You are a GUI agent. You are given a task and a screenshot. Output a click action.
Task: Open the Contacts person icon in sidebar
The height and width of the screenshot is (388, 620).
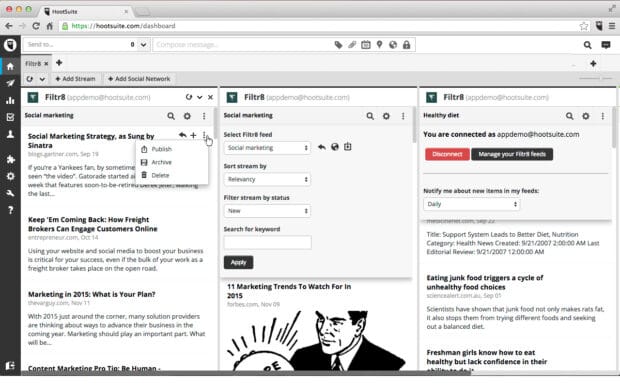pos(10,134)
